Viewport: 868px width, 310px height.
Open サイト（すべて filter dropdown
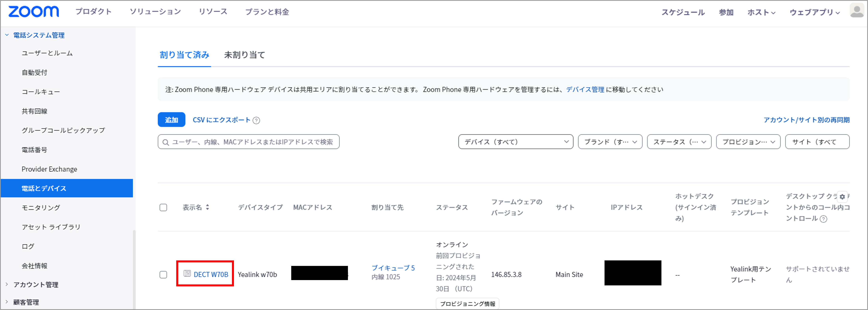click(x=817, y=142)
